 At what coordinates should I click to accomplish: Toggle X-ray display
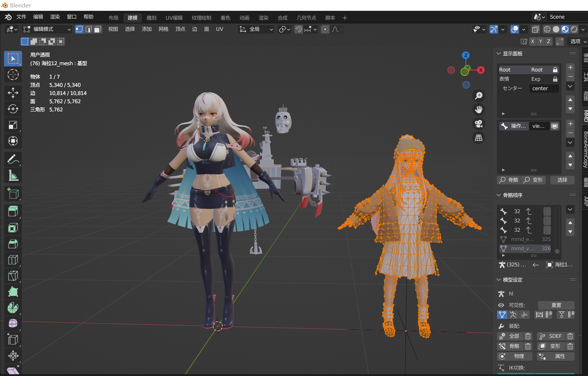(x=535, y=29)
